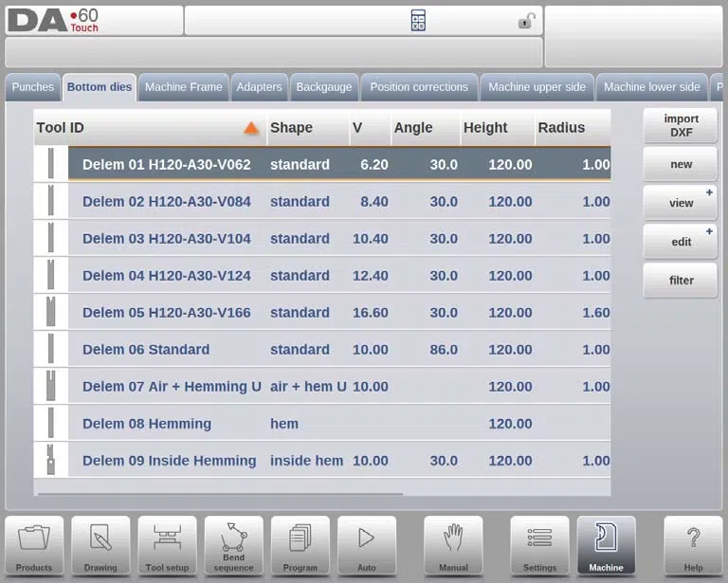Toggle the padlock lock icon
This screenshot has height=583, width=728.
(x=526, y=21)
